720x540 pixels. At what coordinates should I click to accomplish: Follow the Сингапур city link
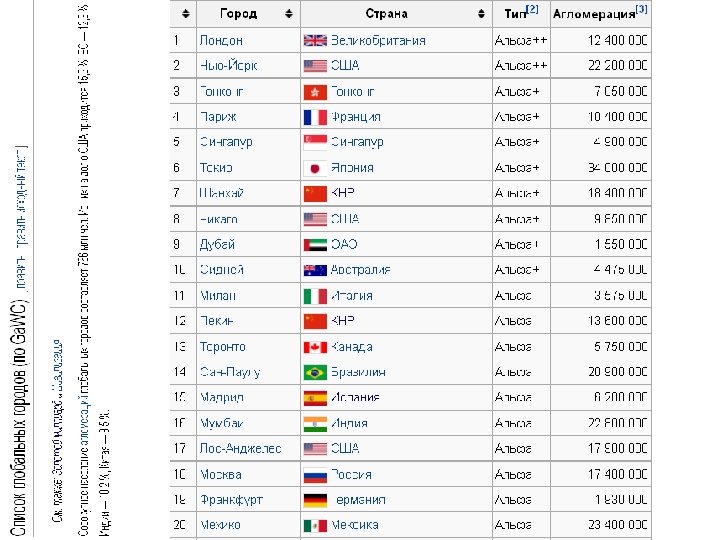pos(226,142)
